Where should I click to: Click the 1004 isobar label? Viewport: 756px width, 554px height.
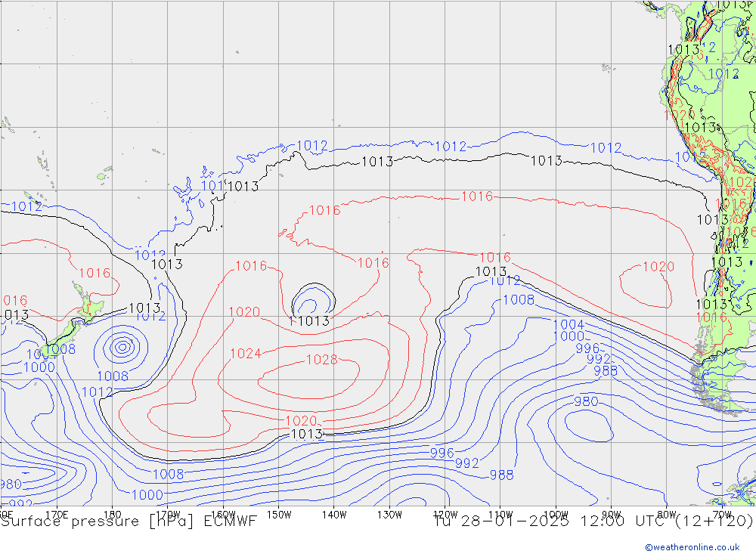click(x=569, y=325)
